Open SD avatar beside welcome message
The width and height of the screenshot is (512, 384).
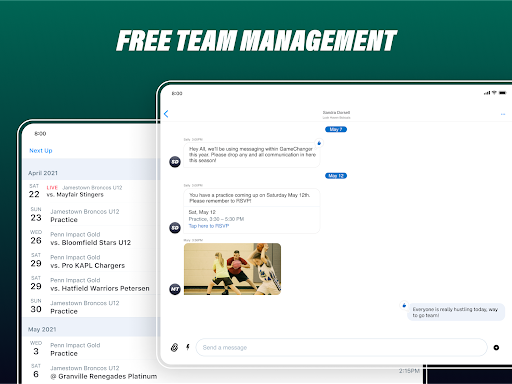(175, 162)
